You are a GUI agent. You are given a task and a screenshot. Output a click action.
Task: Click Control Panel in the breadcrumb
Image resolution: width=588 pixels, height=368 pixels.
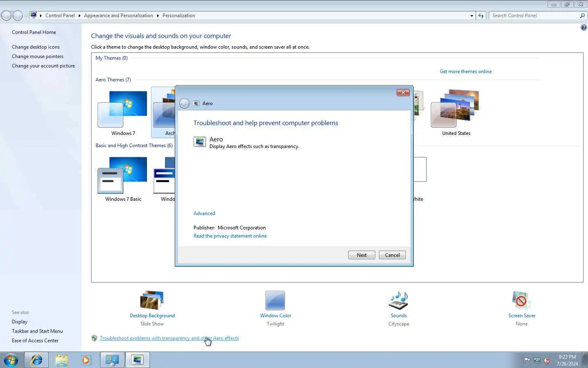click(x=60, y=16)
